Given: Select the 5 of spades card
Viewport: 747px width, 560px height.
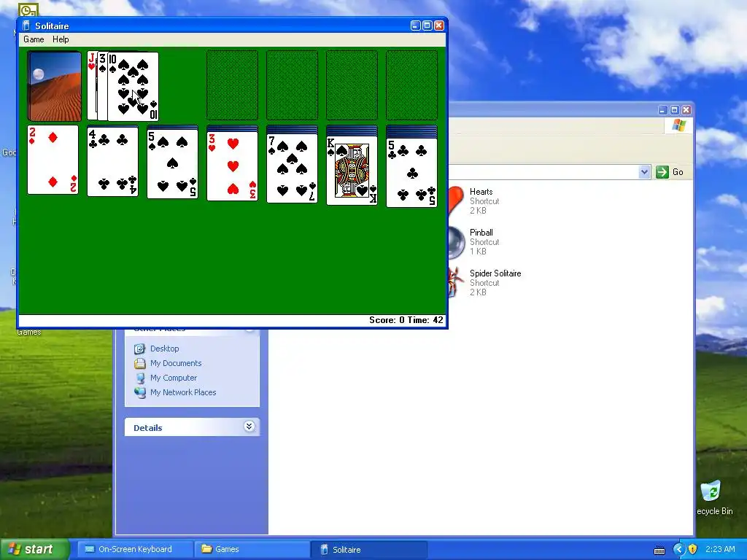Looking at the screenshot, I should (172, 164).
